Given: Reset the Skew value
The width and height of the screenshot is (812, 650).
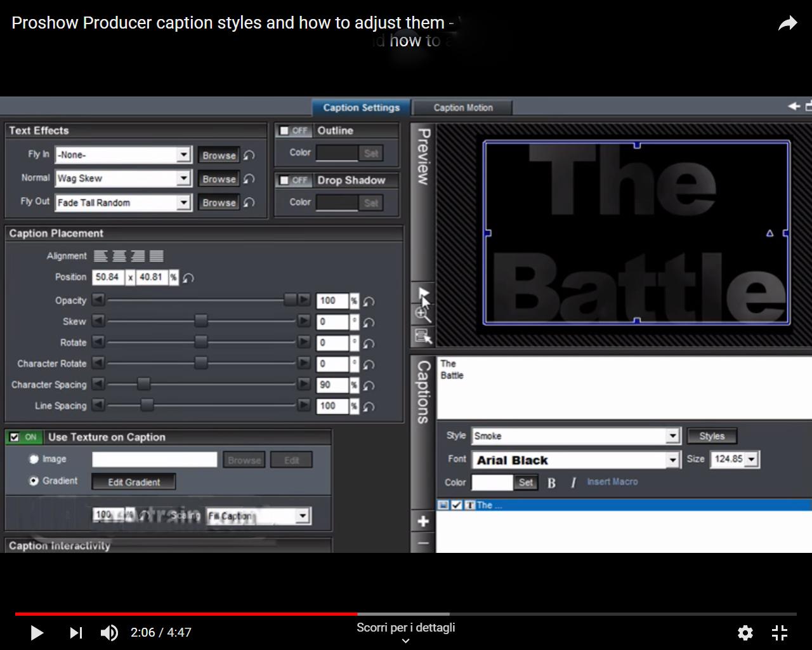Looking at the screenshot, I should tap(369, 322).
